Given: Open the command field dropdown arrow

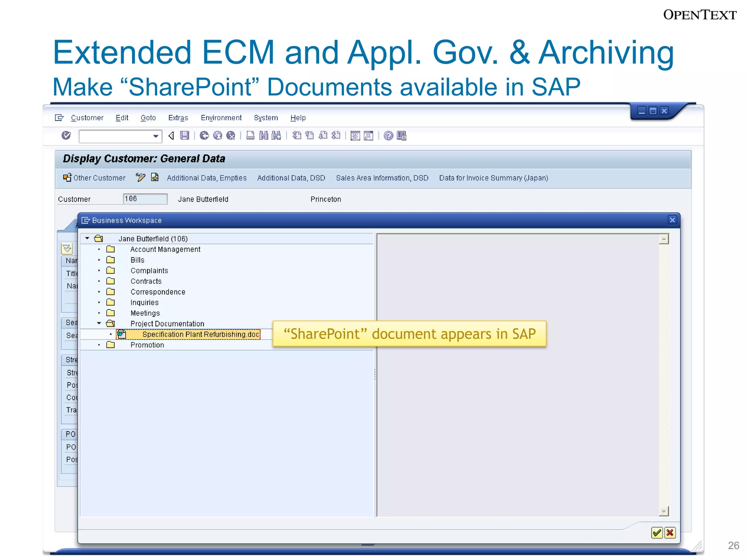Looking at the screenshot, I should 156,136.
